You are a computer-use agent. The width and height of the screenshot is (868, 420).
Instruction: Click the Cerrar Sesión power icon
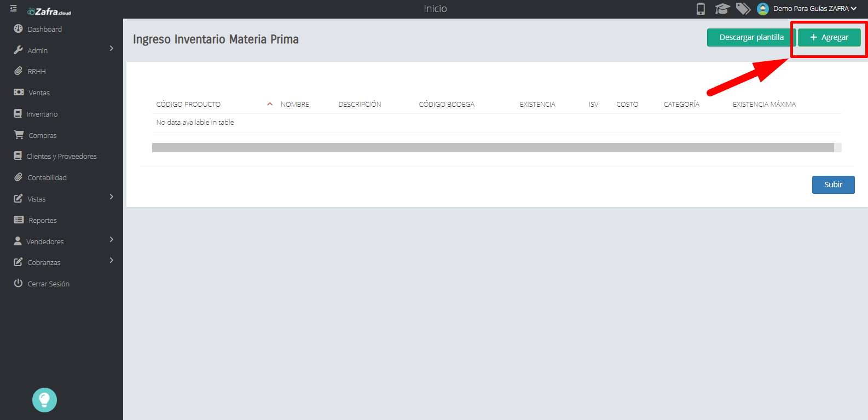(x=18, y=283)
